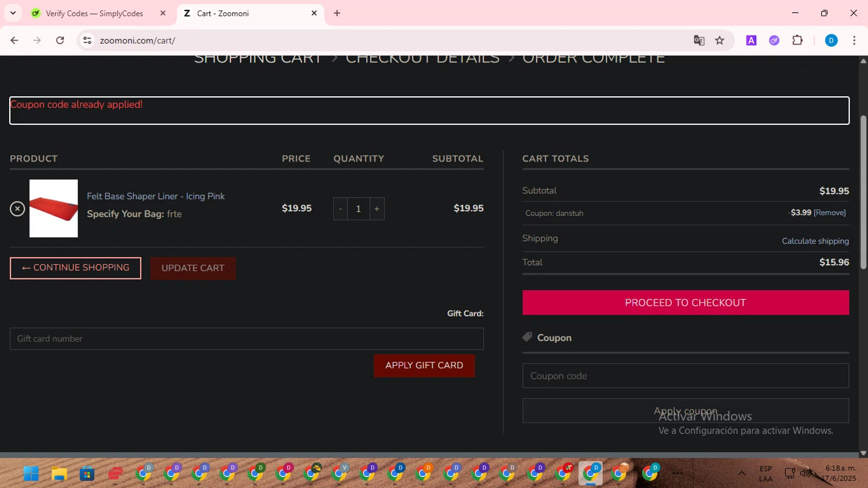The image size is (868, 488).
Task: Open the Extensions puzzle menu
Action: coord(797,41)
